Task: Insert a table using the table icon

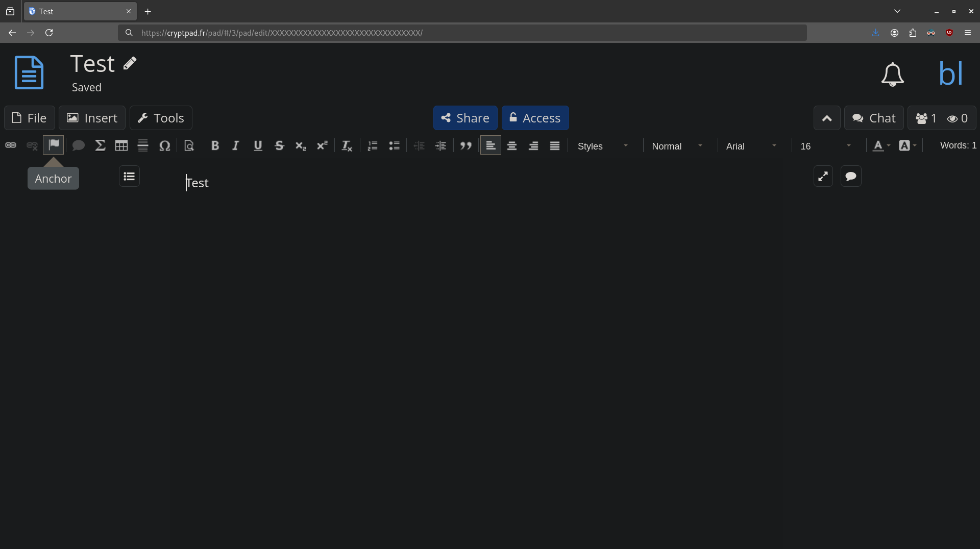Action: point(121,146)
